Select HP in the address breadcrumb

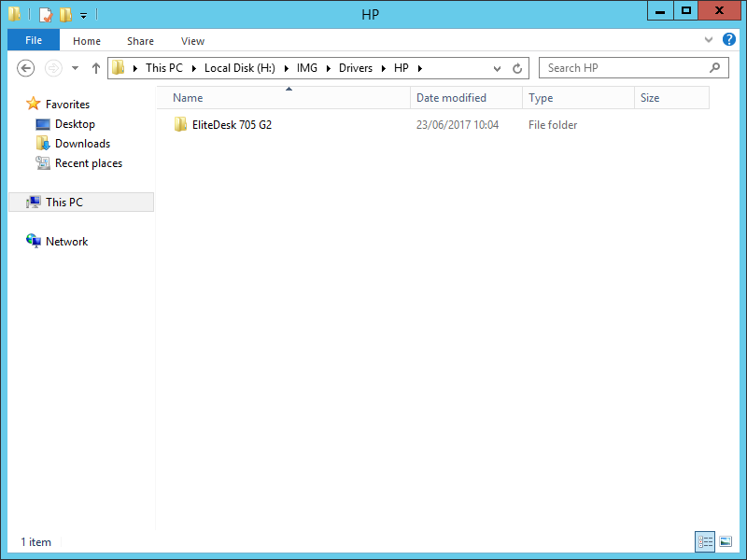coord(402,68)
